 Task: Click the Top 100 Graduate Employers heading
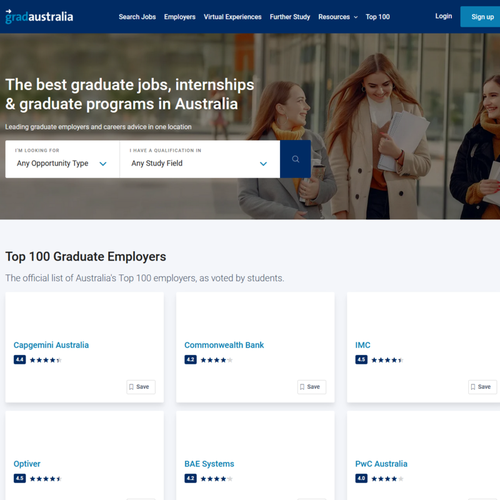pos(86,257)
